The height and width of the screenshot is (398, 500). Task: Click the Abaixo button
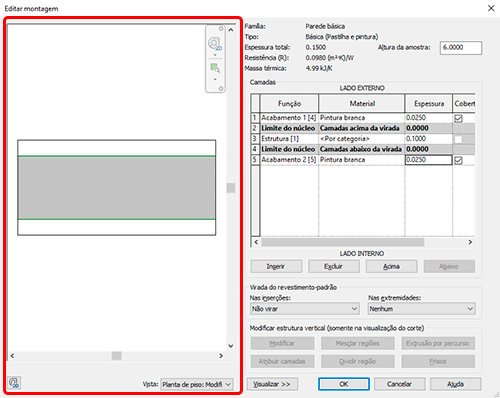coord(449,266)
